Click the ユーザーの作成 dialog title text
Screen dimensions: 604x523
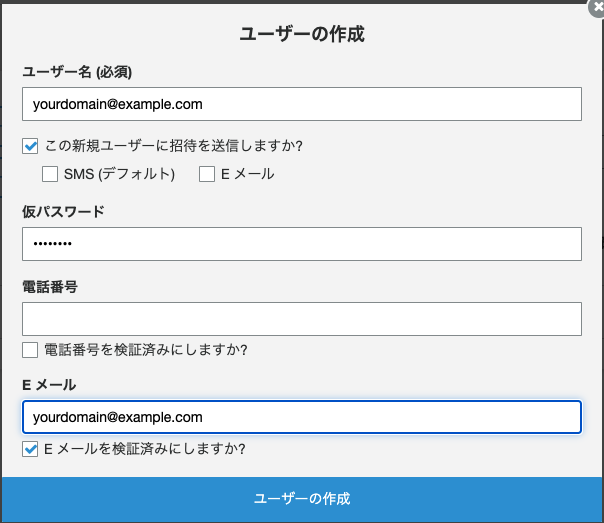(x=302, y=34)
